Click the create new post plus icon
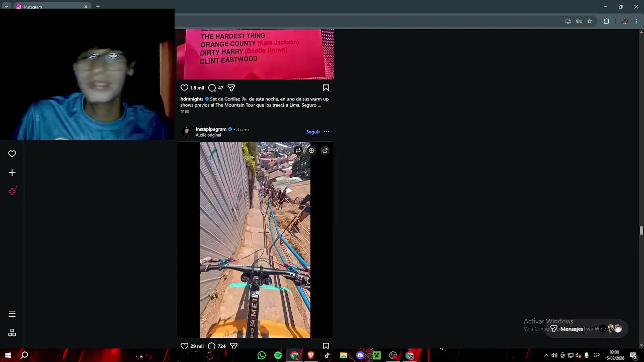This screenshot has height=362, width=644. pos(12,172)
